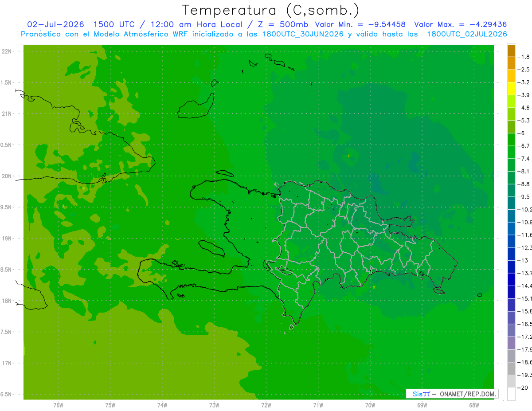Click the "75W" longitude axis label
Screen dimensions: 532x411
pos(110,405)
